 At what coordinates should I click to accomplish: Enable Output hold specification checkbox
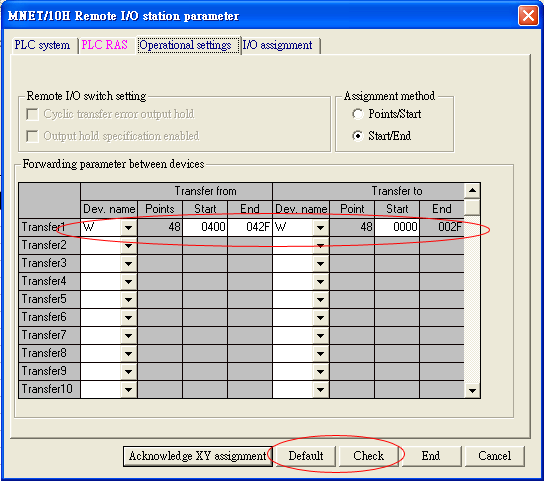(32, 136)
